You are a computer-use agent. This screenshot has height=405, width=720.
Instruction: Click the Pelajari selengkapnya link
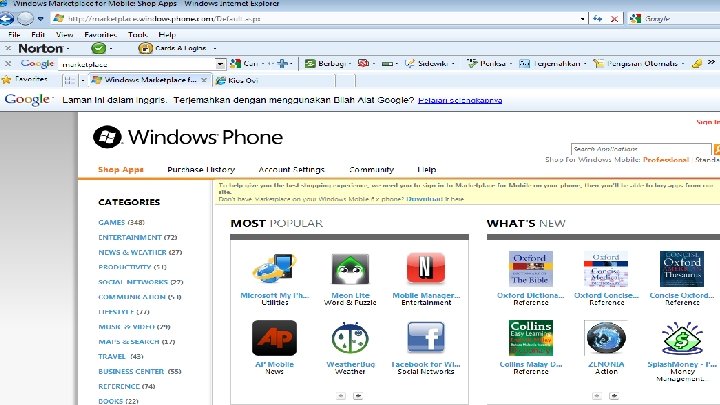tap(460, 100)
